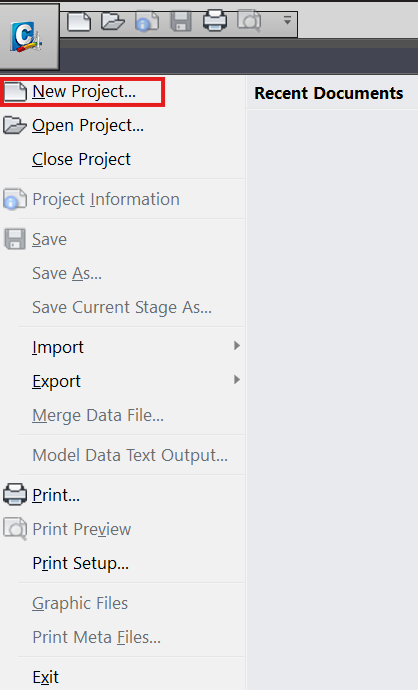This screenshot has width=418, height=690.
Task: Open Print Setup... menu item
Action: click(x=81, y=563)
